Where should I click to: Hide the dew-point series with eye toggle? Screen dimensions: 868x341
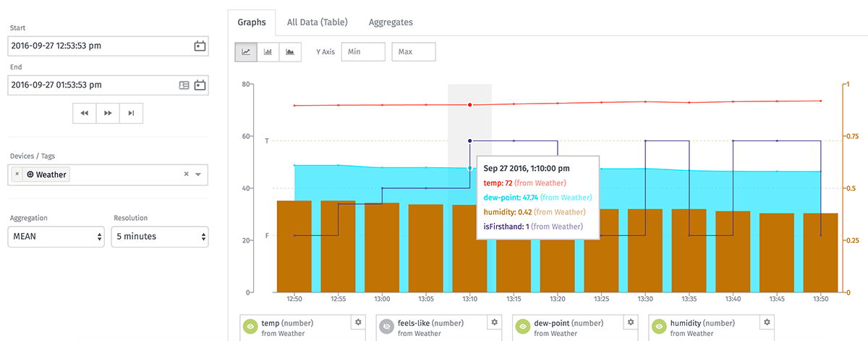(x=523, y=327)
